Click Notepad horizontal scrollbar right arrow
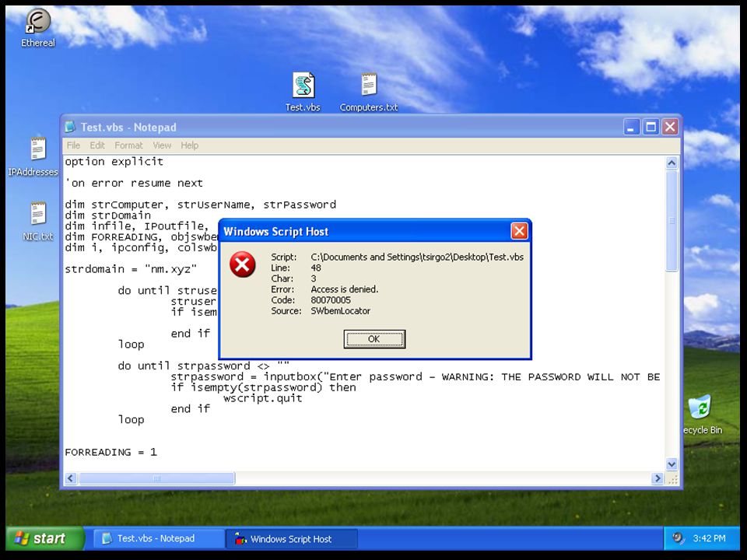This screenshot has width=747, height=560. (658, 478)
